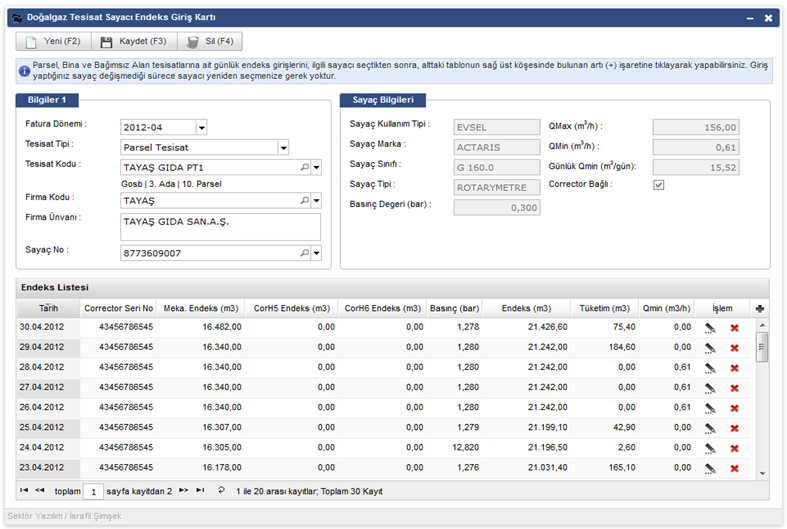Image resolution: width=787 pixels, height=529 pixels.
Task: Select Tüketim value 184,60
Action: point(622,347)
